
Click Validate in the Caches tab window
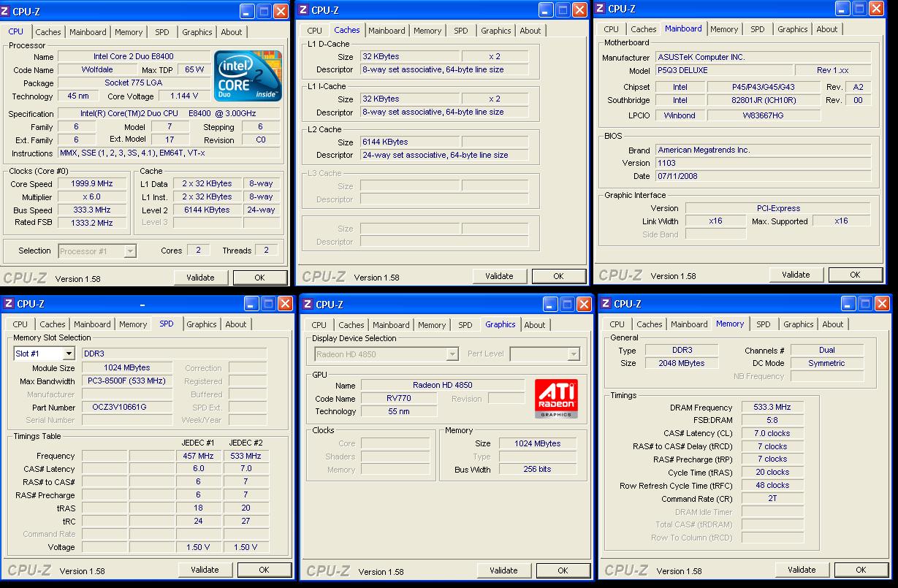(499, 276)
